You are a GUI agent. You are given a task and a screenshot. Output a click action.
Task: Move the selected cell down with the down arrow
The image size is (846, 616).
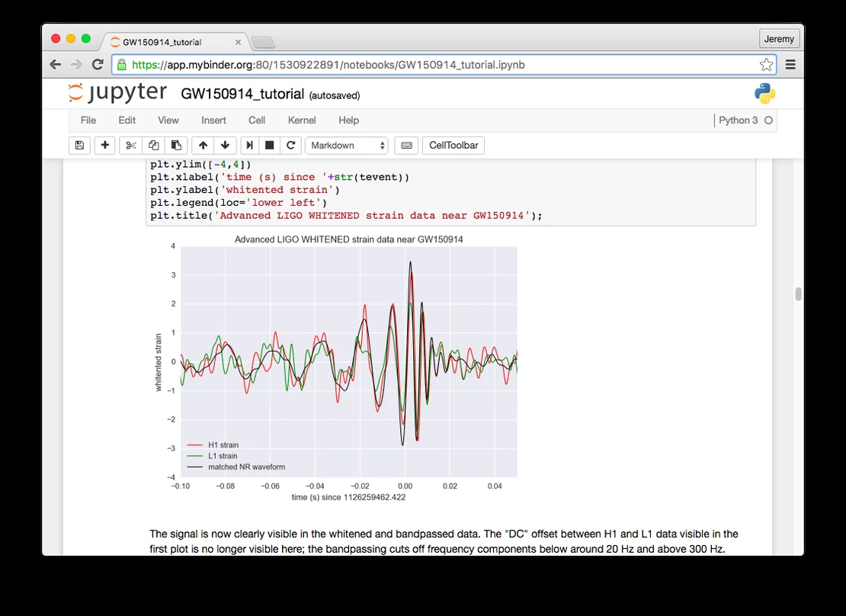pos(225,145)
